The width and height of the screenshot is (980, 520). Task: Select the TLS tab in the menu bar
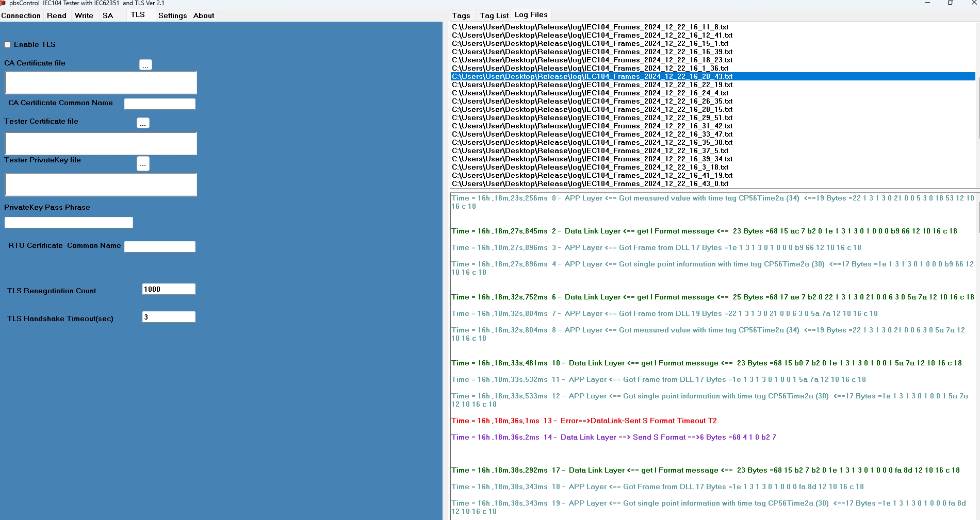(x=137, y=14)
